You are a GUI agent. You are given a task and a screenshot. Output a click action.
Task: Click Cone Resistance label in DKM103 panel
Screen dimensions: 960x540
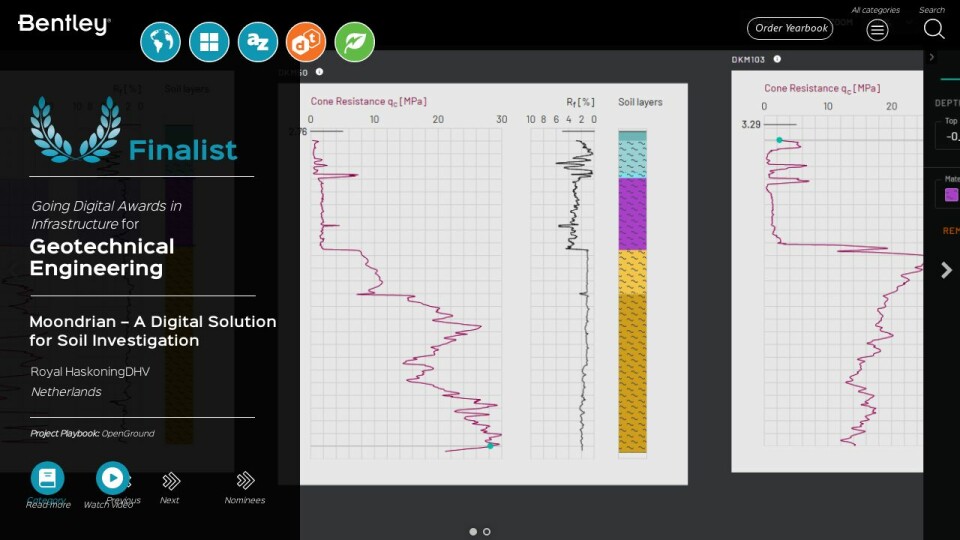(822, 89)
